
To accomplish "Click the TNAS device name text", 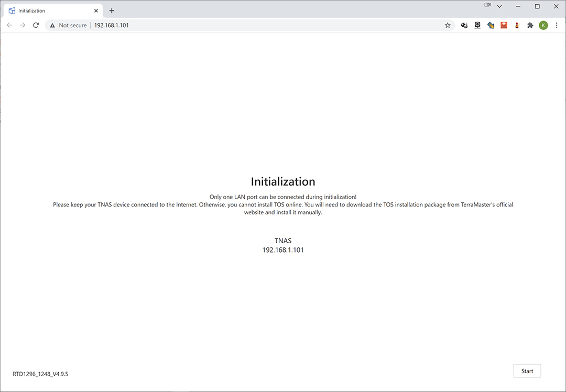I will (283, 241).
